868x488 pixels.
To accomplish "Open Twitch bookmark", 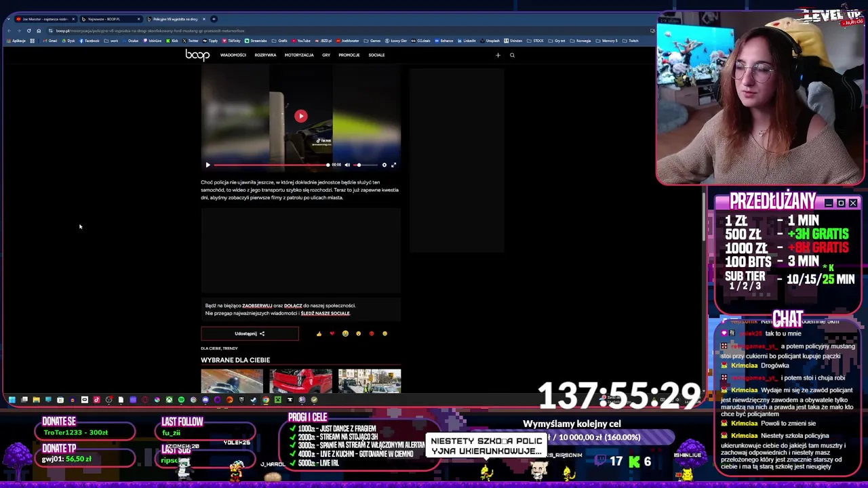I will 631,41.
